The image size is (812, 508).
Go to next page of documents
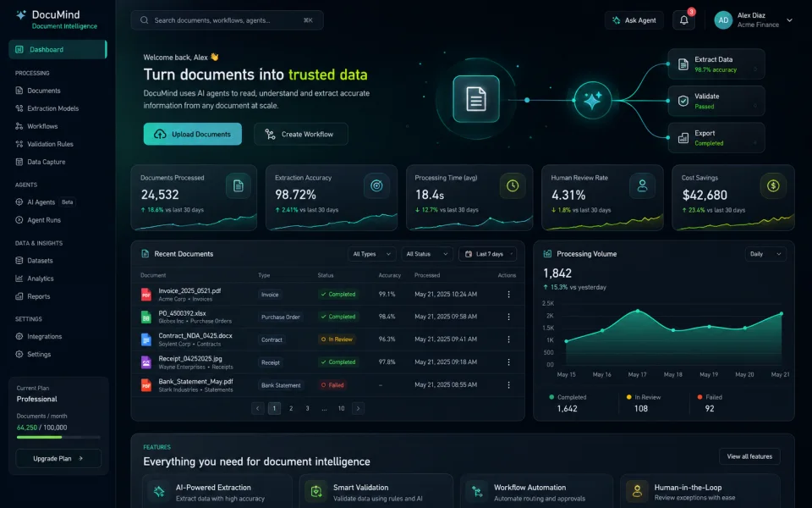(358, 408)
